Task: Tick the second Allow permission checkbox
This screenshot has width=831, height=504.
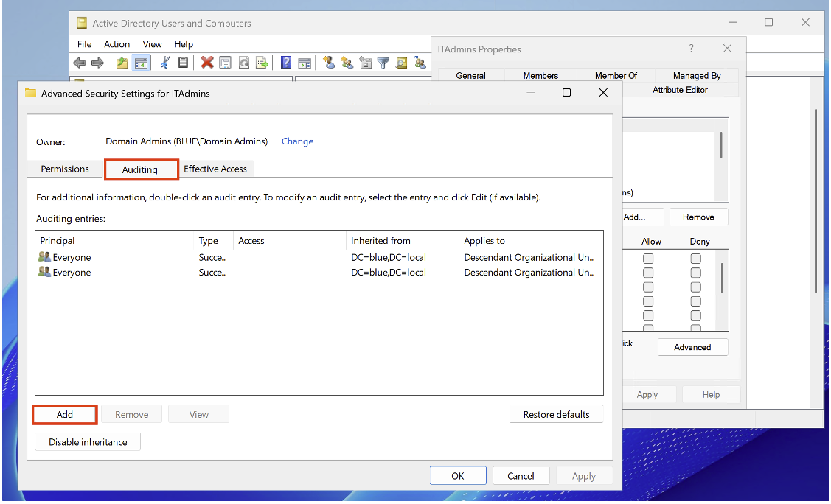Action: [648, 273]
